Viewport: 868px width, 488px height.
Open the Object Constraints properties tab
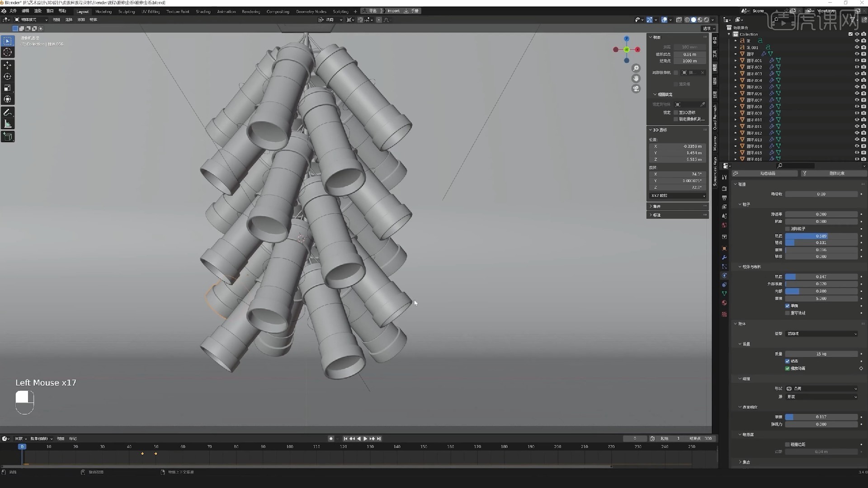724,285
